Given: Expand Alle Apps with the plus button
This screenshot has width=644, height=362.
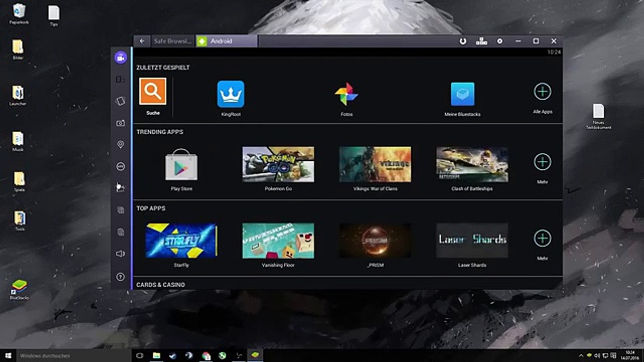Looking at the screenshot, I should click(542, 92).
